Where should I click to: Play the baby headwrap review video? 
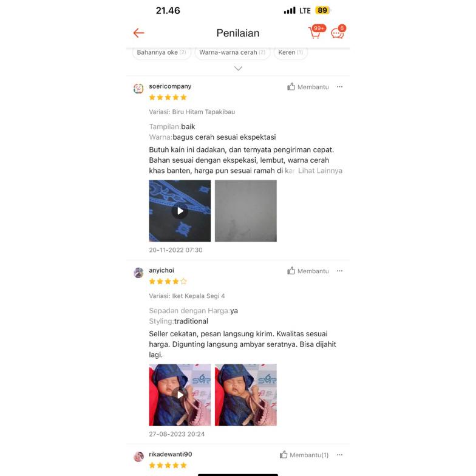[180, 395]
